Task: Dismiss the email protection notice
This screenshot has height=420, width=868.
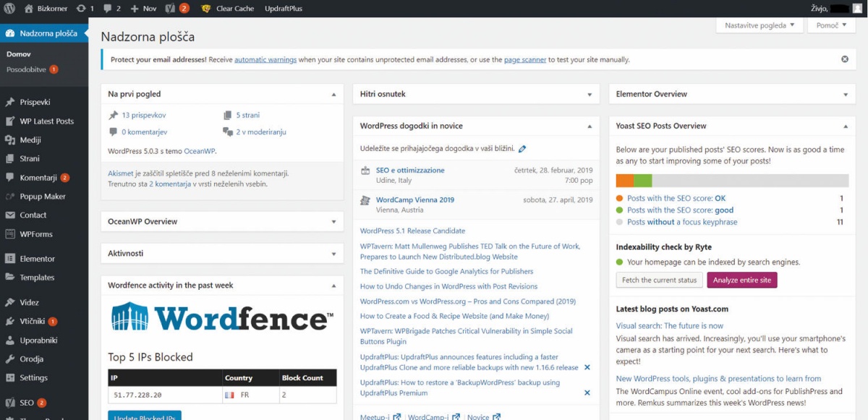Action: pos(845,59)
